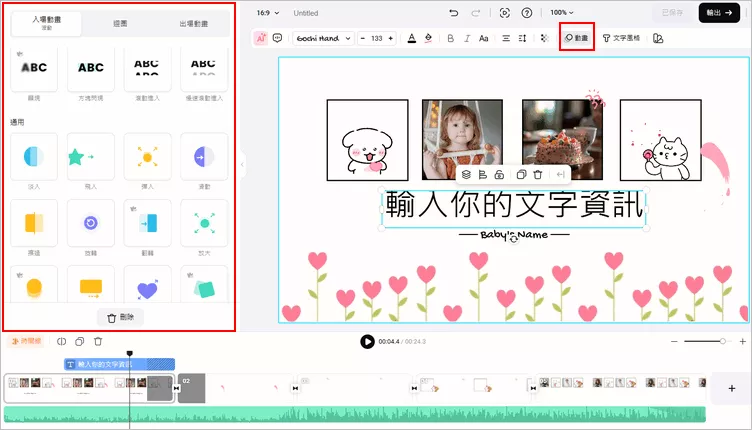Duplicate the text with the floating toolbar copy icon

click(x=521, y=174)
